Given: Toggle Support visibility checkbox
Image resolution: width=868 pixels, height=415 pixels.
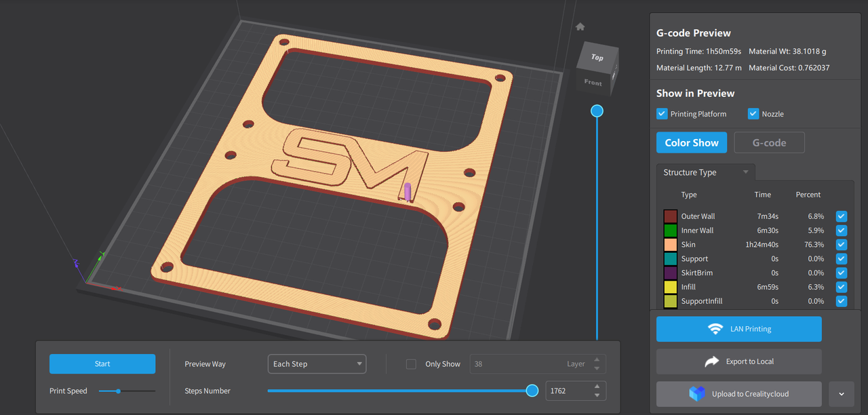Looking at the screenshot, I should 842,259.
